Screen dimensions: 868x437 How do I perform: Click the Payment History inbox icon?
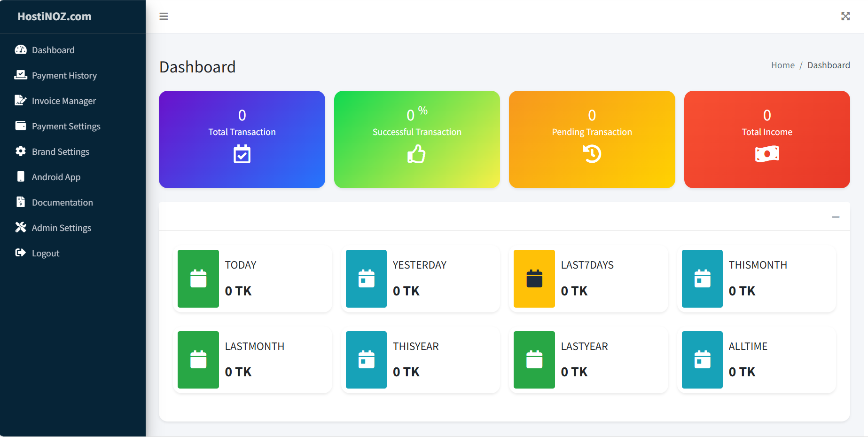21,75
